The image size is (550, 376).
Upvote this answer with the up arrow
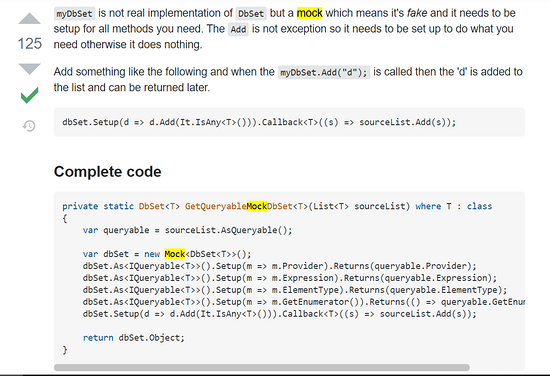[x=29, y=19]
